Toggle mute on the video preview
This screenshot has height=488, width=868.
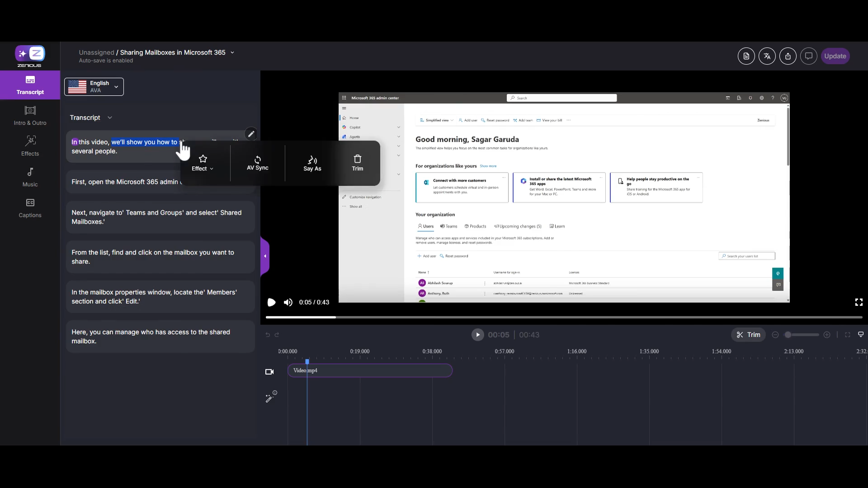(288, 302)
